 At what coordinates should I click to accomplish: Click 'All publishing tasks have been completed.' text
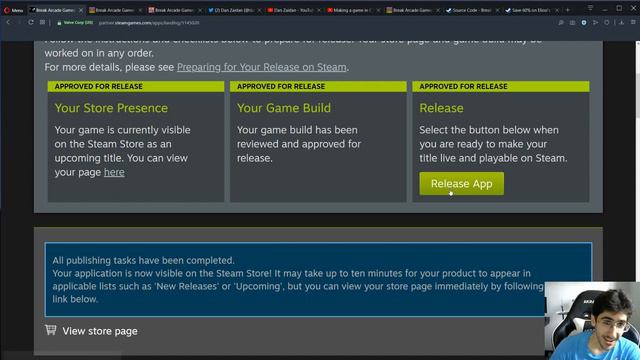pos(143,260)
